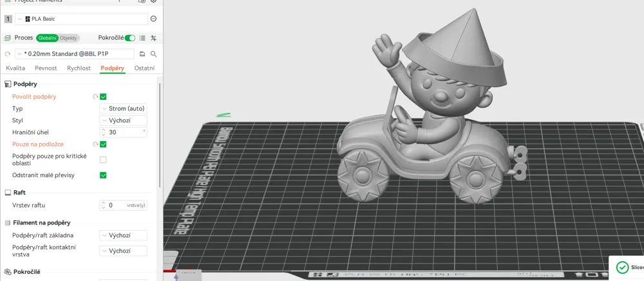Open the 0.20mm Standard preset dropdown
Screen dimensions: 644x281
point(75,54)
